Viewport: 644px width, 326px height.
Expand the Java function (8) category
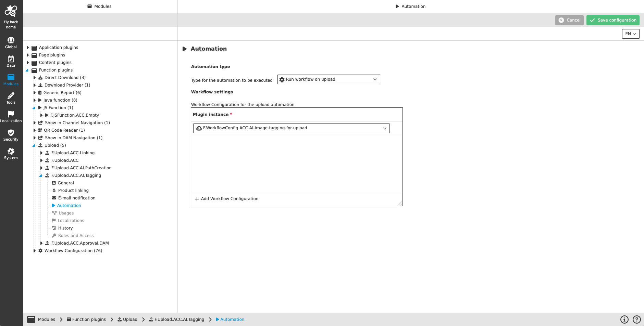[34, 100]
